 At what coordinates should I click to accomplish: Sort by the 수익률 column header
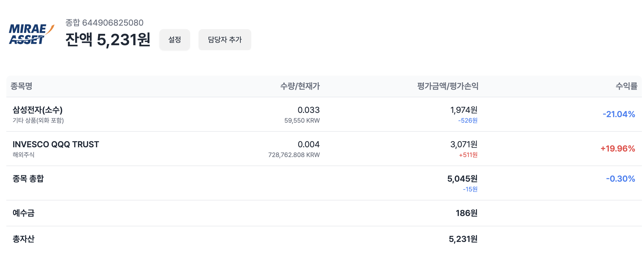coord(626,86)
